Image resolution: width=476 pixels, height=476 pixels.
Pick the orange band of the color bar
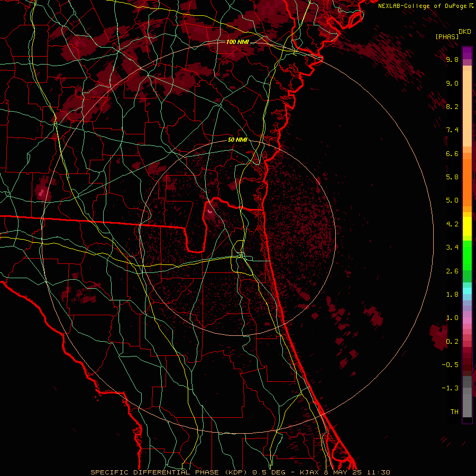tap(467, 182)
